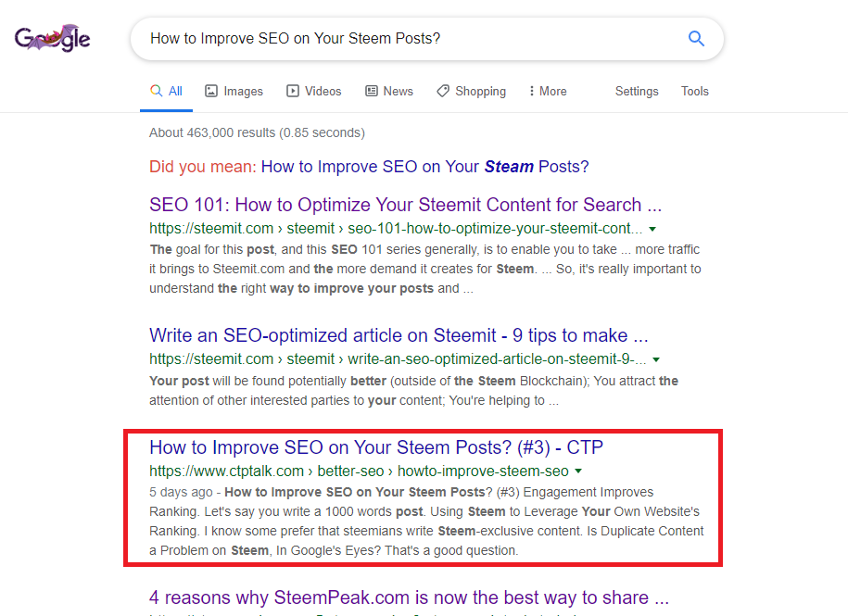Open the Tools menu
Image resolution: width=848 pixels, height=616 pixels.
694,92
